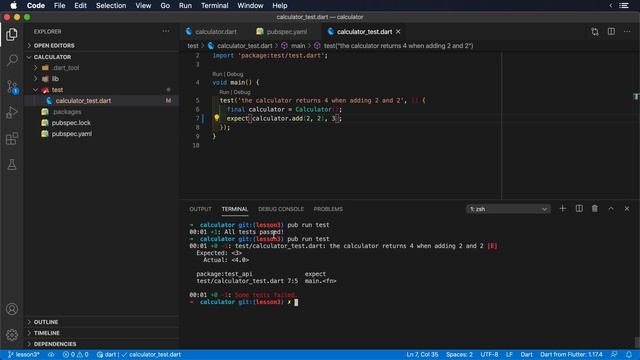Open the Terminal menu in menu bar
Viewport: 640px width, 360px height.
[x=215, y=6]
